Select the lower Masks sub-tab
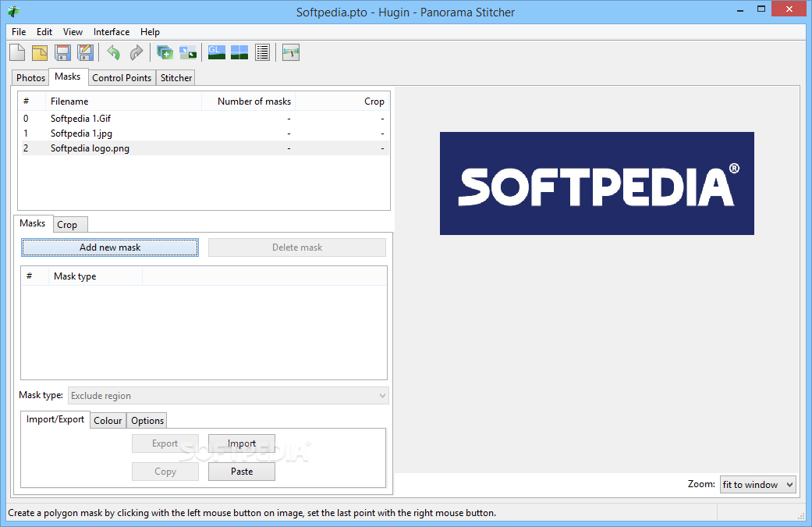This screenshot has height=527, width=812. tap(33, 223)
